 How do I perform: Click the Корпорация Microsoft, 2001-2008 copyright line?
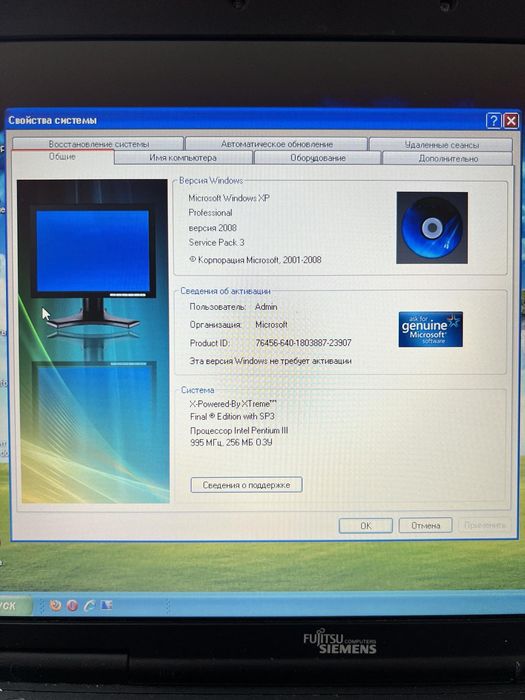(255, 260)
